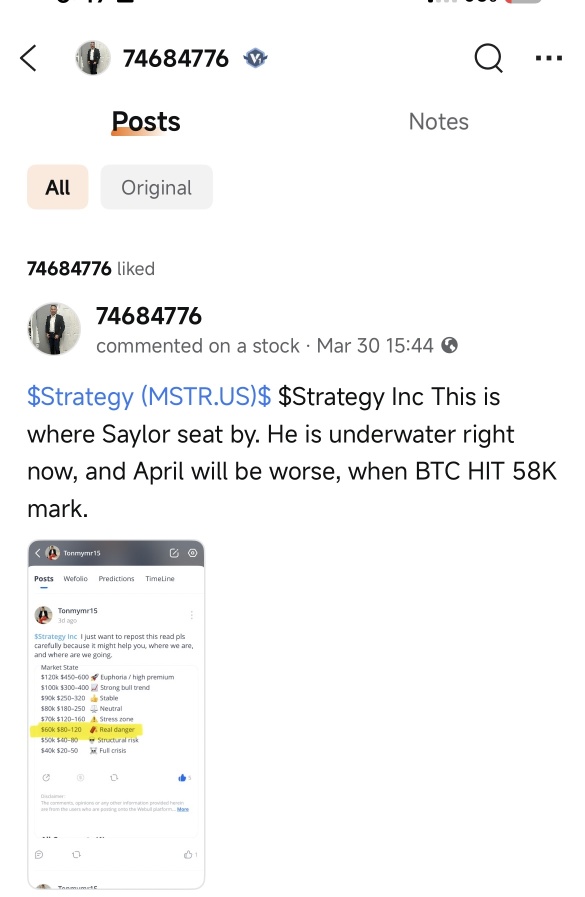This screenshot has height=897, width=585.
Task: Tap the header username 74684776
Action: pyautogui.click(x=176, y=58)
